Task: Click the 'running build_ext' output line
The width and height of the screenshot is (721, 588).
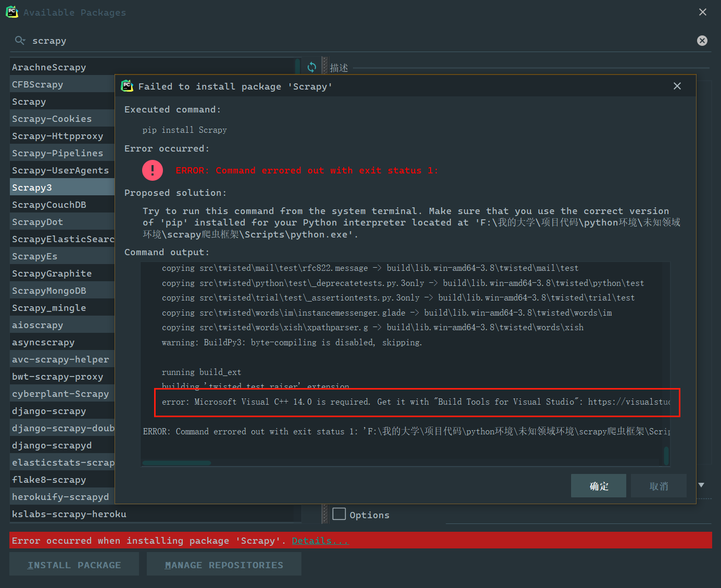Action: coord(201,372)
